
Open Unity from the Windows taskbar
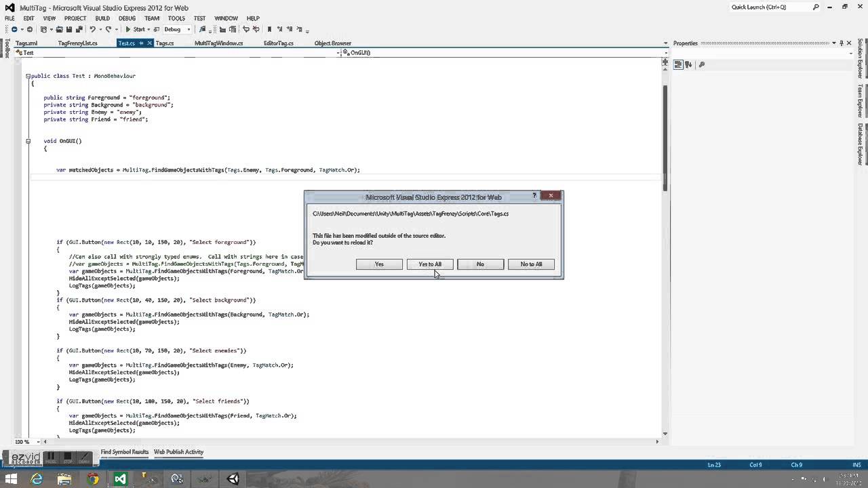pos(233,479)
